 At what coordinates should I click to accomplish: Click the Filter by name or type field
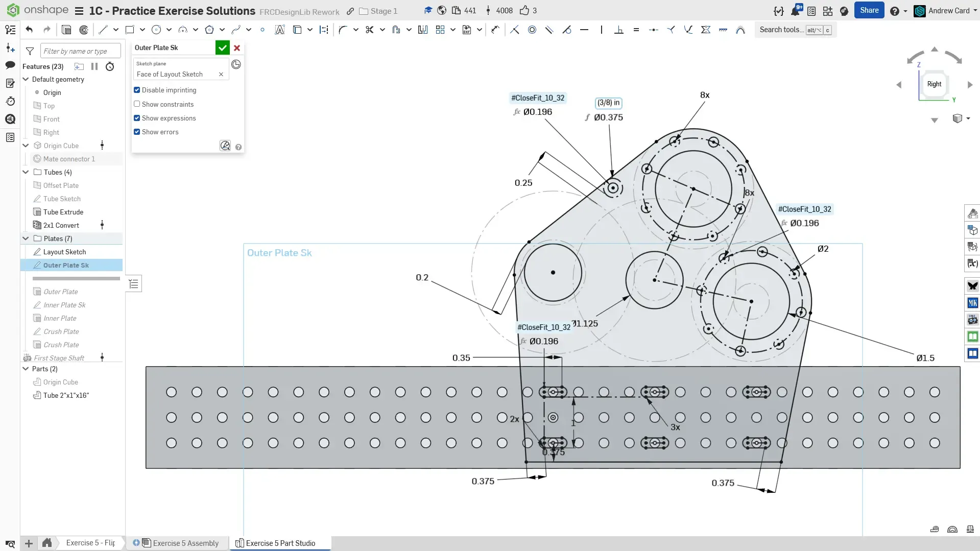pos(80,51)
